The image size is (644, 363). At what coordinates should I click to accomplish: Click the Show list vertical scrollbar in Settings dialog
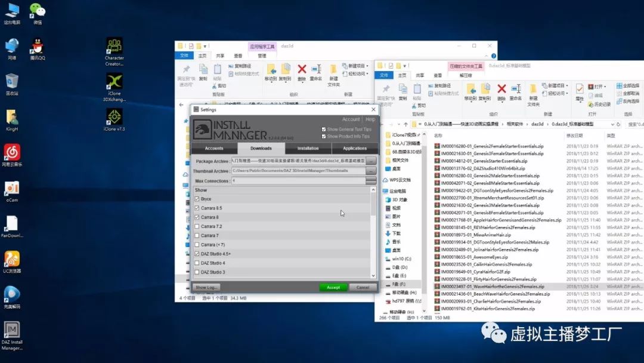(x=373, y=233)
